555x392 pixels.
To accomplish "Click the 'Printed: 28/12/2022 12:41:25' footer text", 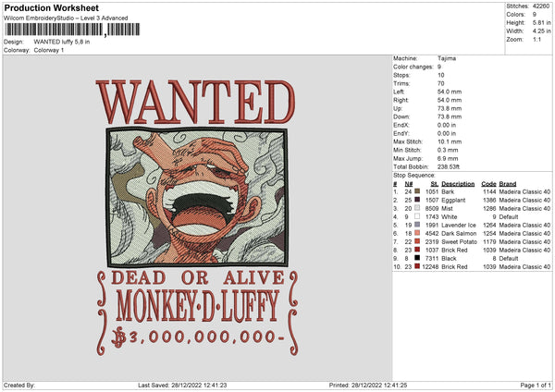I will (368, 385).
